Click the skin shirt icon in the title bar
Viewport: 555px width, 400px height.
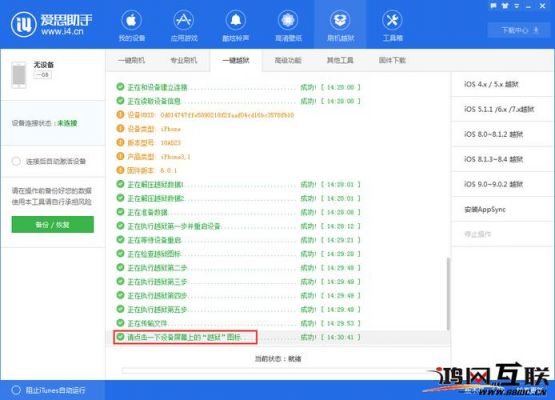[505, 6]
